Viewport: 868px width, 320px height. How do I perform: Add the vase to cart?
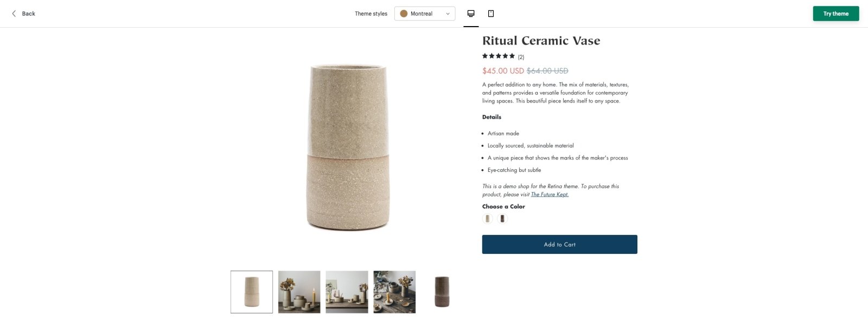[559, 244]
